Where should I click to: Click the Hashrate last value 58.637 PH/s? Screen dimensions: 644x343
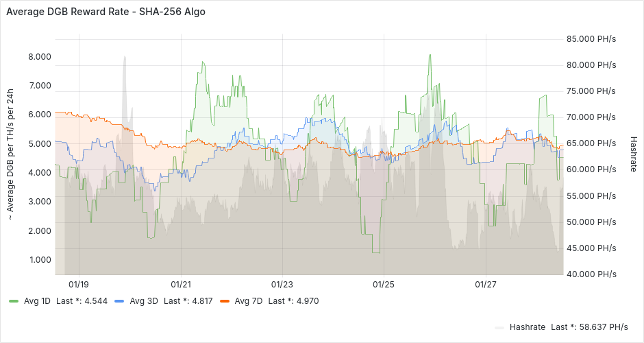tap(604, 327)
